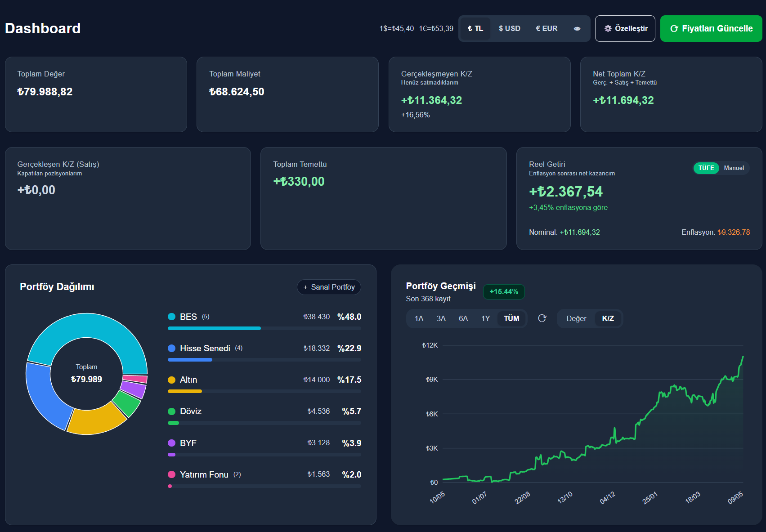
Task: Show chart by Değer
Action: (576, 318)
